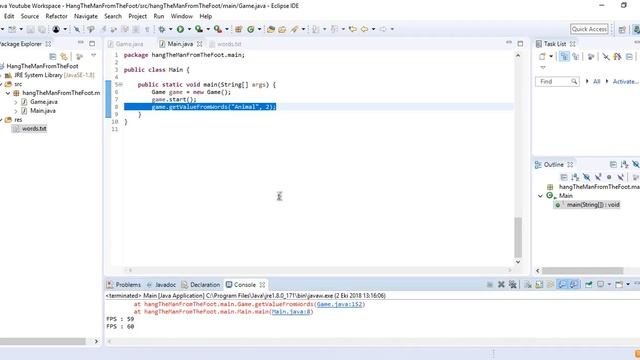Open the Run button dropdown arrow
This screenshot has height=360, width=640.
click(x=189, y=29)
